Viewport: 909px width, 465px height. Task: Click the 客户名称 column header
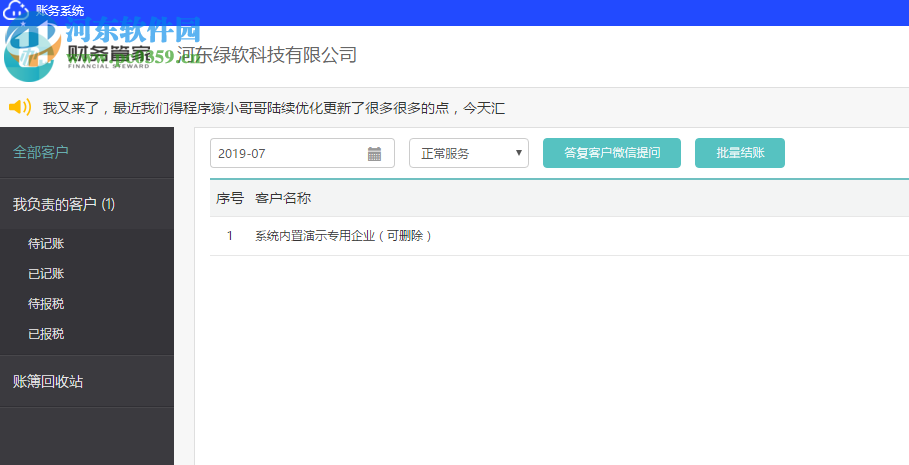pyautogui.click(x=283, y=199)
